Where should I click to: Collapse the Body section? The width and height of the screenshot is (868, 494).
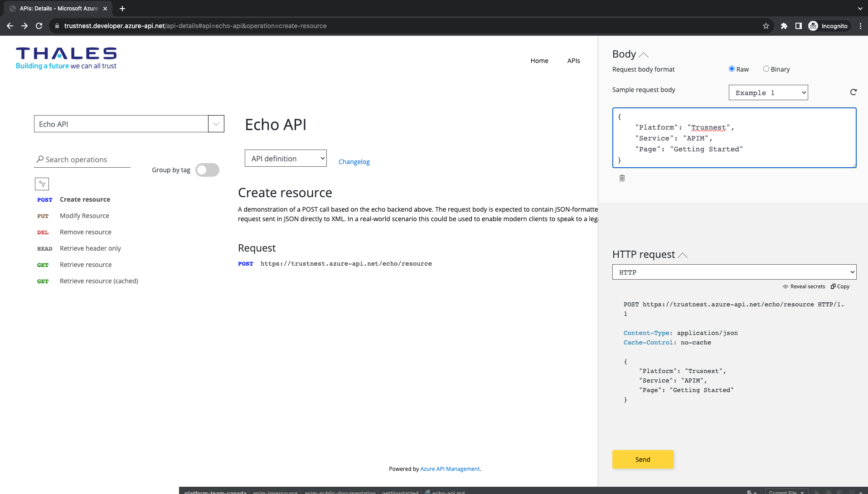[x=644, y=55]
